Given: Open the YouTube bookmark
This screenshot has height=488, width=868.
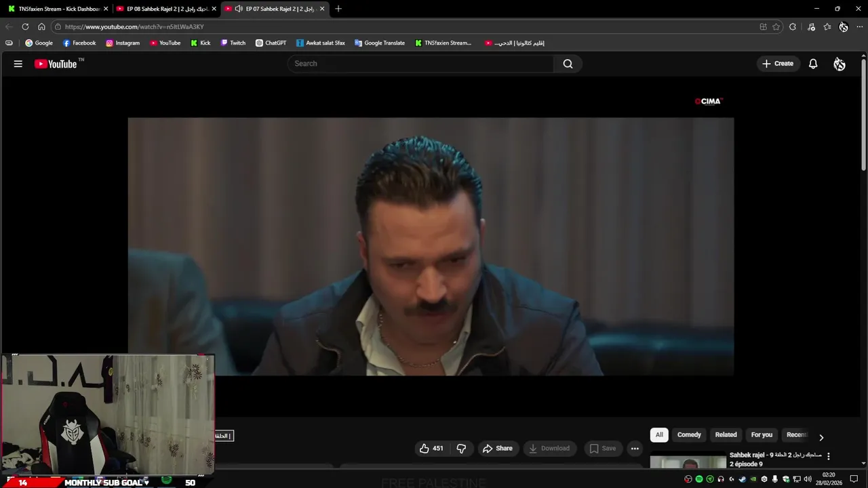Looking at the screenshot, I should [165, 43].
